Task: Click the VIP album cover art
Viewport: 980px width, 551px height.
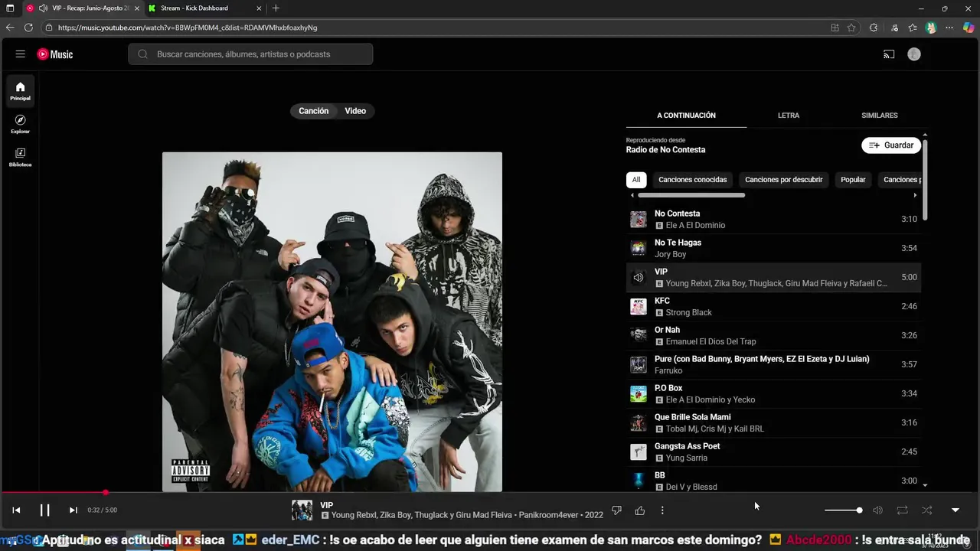Action: [332, 321]
